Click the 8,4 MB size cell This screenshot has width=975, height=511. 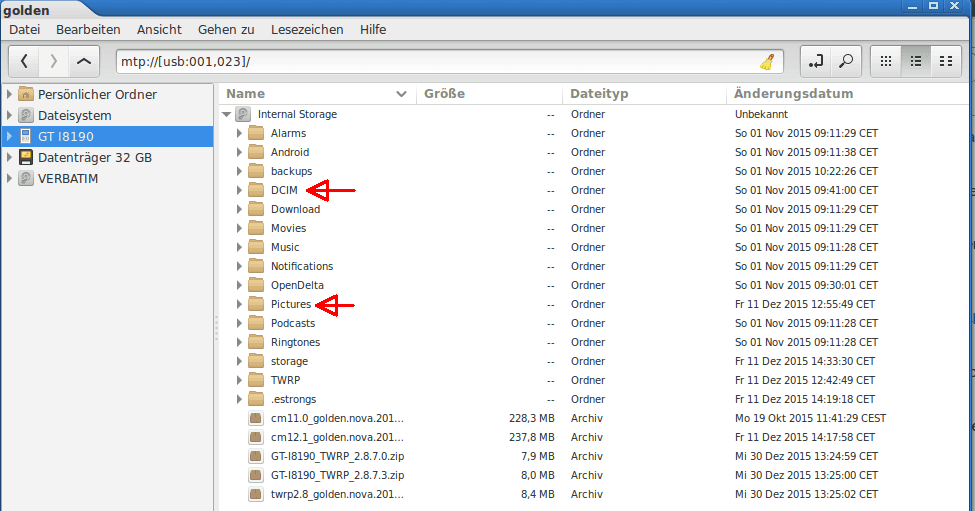pyautogui.click(x=538, y=494)
